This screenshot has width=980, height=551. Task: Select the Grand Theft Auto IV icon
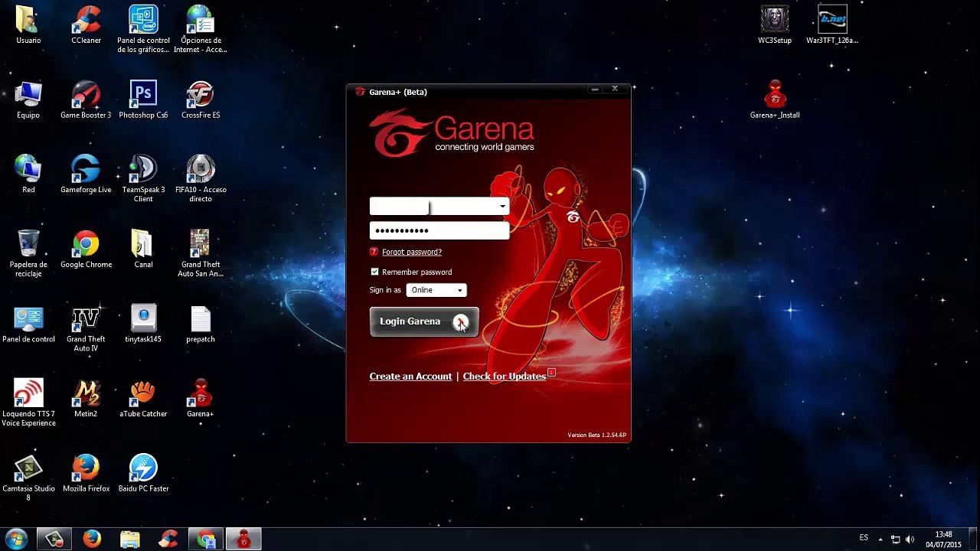click(x=86, y=329)
